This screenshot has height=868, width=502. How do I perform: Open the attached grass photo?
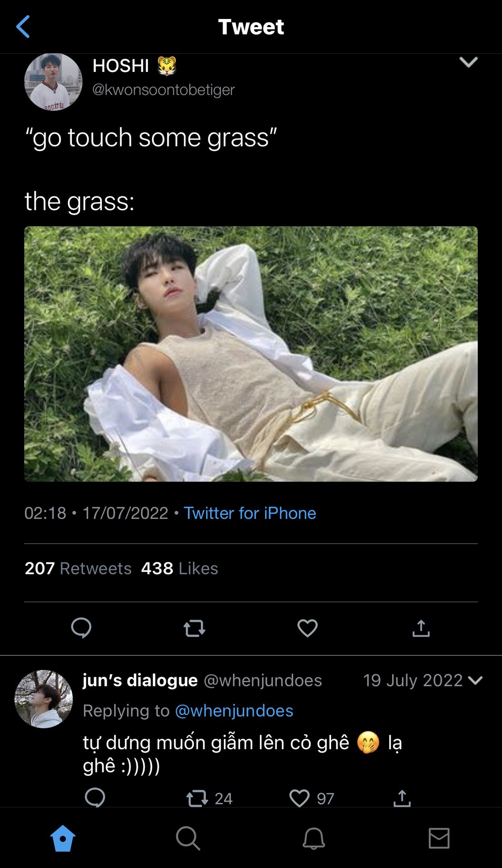point(251,354)
